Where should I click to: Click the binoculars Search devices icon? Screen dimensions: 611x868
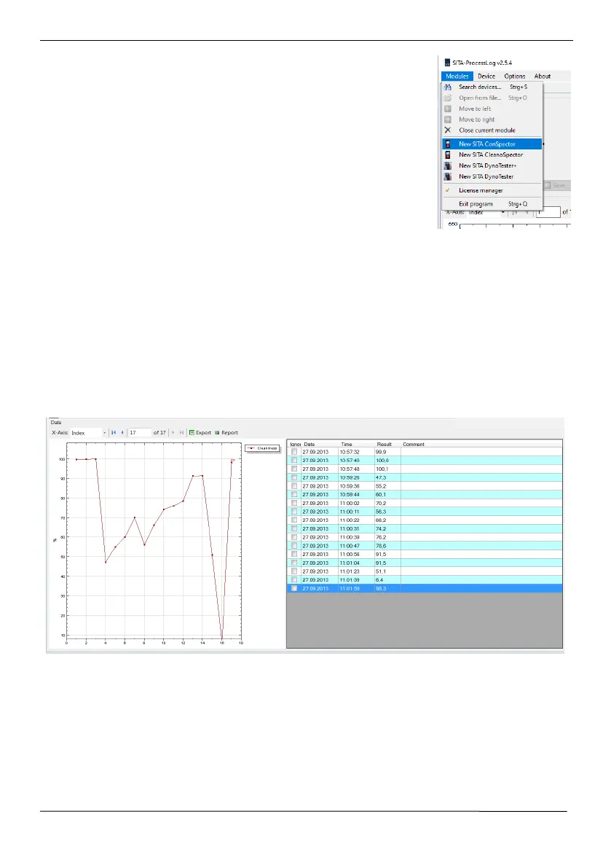coord(448,87)
